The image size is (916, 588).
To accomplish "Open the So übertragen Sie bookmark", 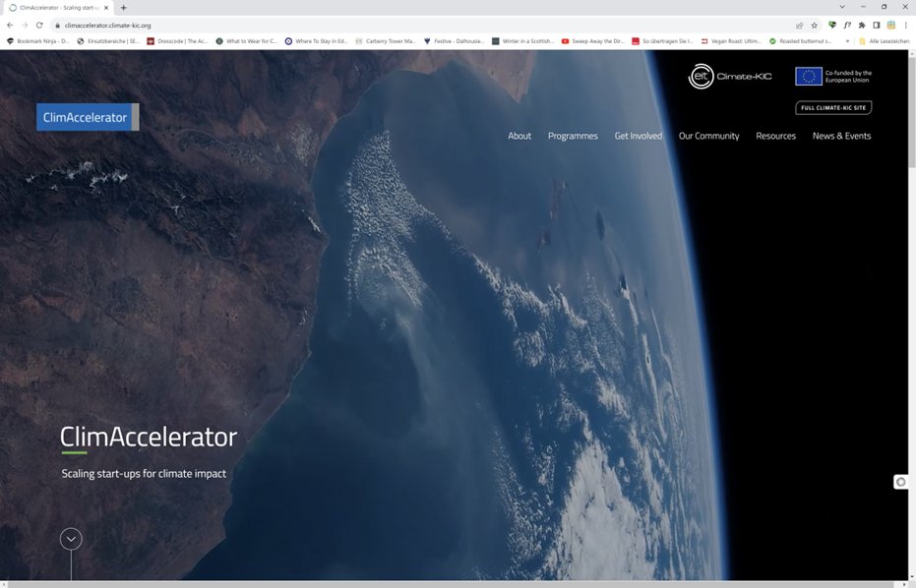I will [662, 41].
